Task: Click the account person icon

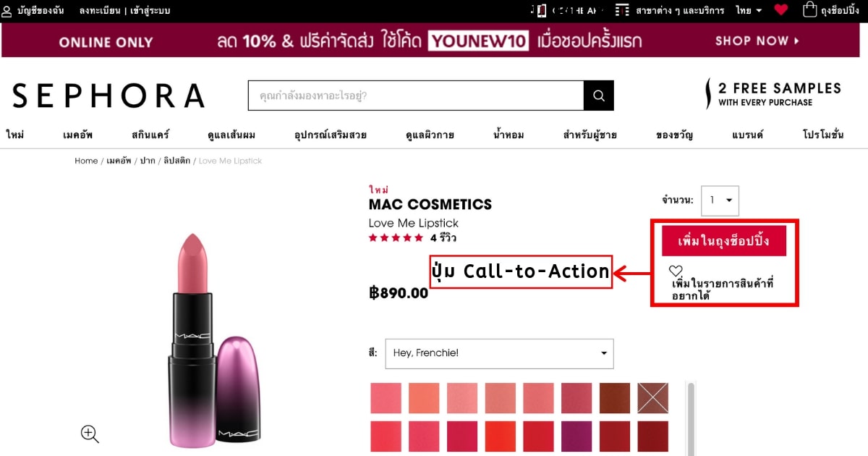Action: click(x=7, y=11)
